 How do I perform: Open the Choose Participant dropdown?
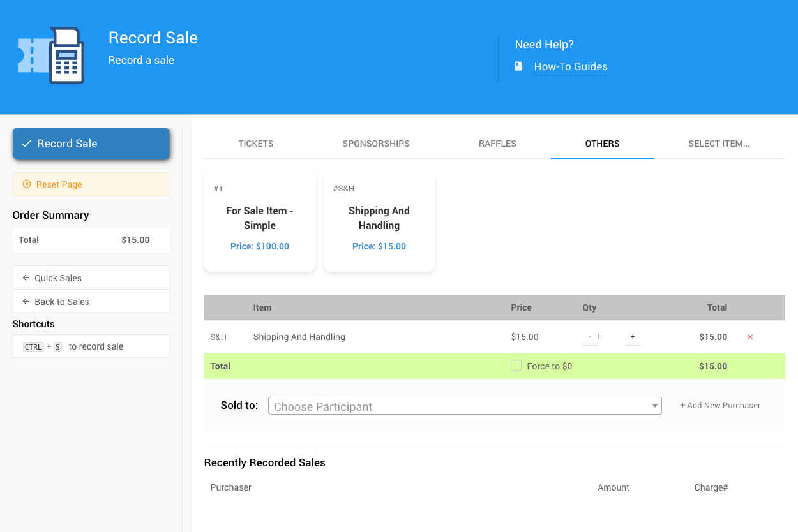tap(465, 406)
